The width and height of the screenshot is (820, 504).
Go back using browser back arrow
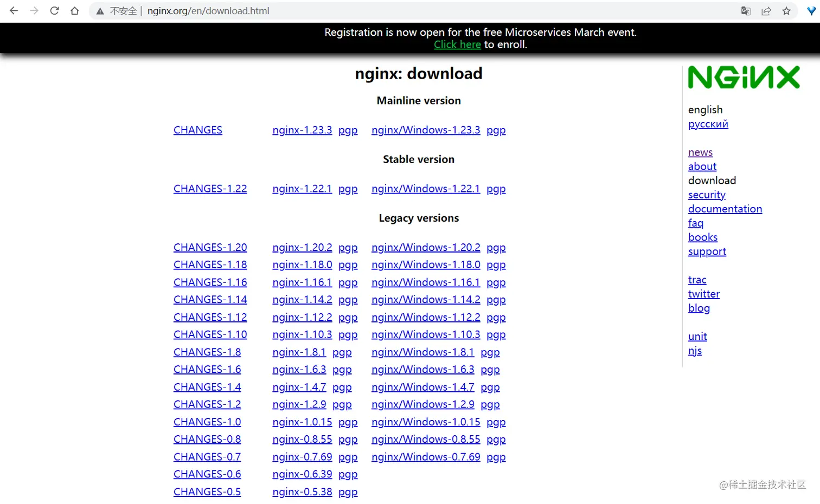click(x=14, y=11)
